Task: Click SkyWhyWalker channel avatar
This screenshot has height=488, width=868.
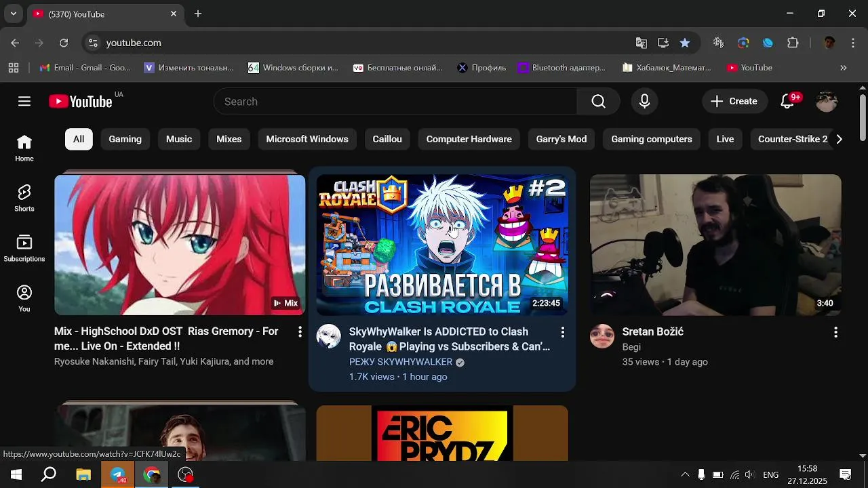Action: (329, 336)
